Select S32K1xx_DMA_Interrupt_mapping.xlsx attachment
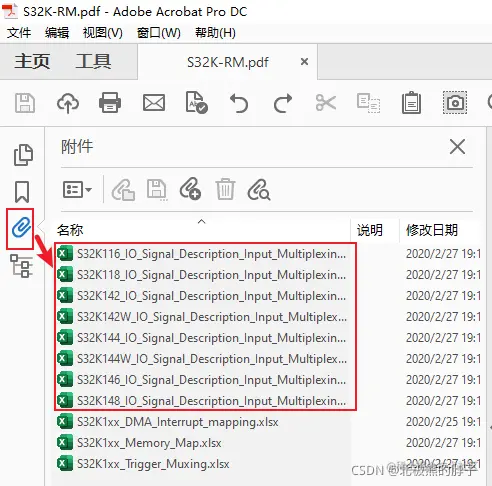This screenshot has height=486, width=492. point(178,422)
